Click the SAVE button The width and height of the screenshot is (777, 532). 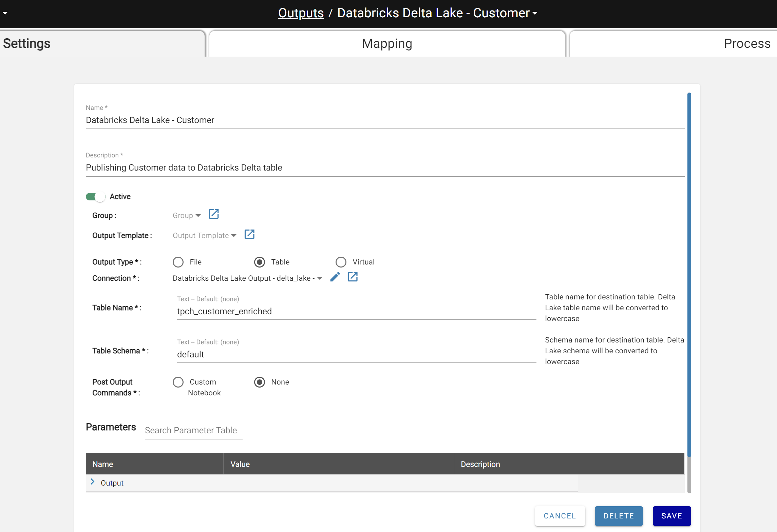[x=671, y=516]
